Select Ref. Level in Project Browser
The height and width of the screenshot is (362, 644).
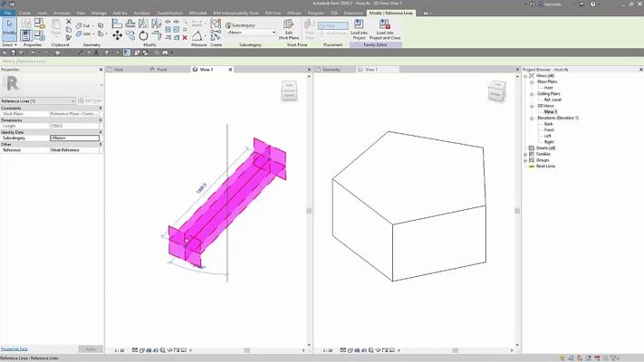(550, 100)
